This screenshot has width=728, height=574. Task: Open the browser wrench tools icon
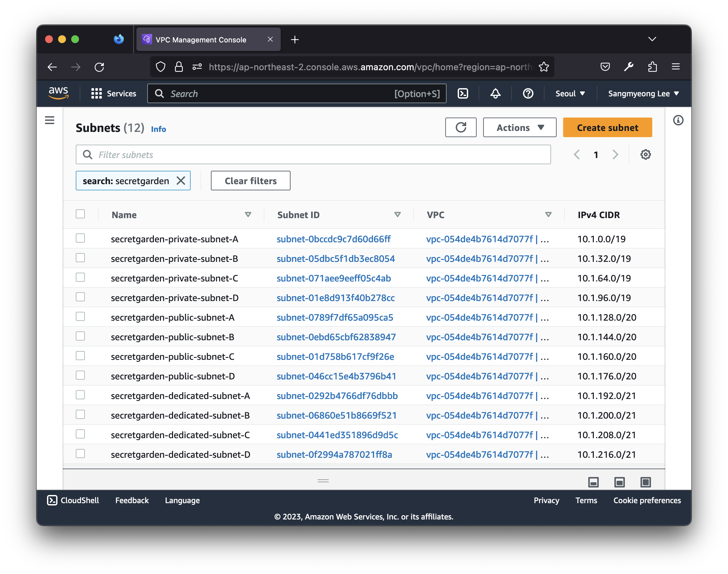[x=628, y=67]
